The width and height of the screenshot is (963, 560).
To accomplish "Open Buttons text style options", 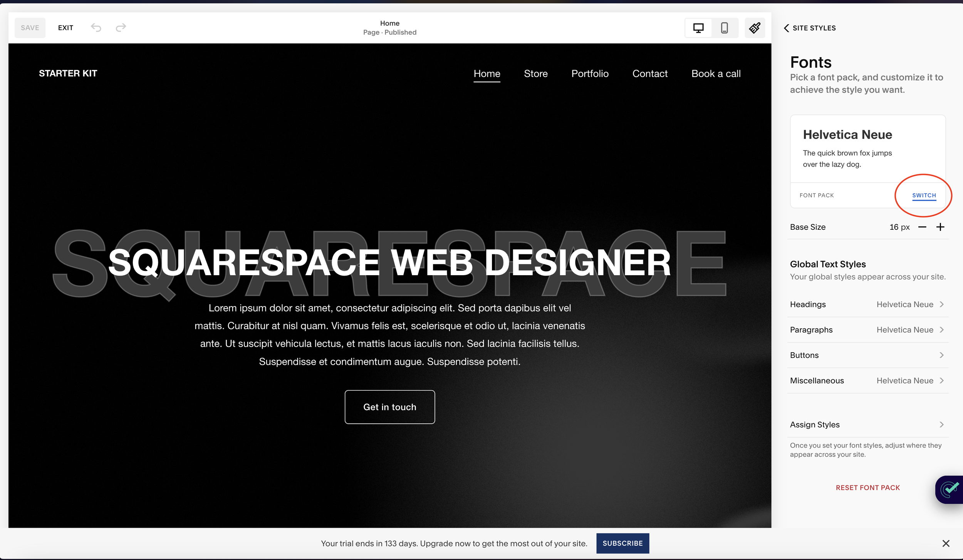I will click(x=867, y=355).
